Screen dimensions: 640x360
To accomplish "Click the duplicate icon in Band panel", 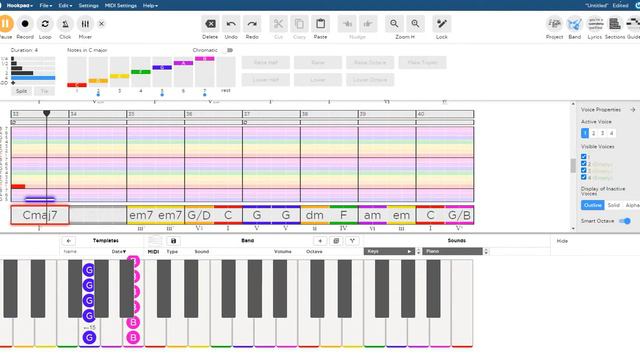I will coord(336,241).
